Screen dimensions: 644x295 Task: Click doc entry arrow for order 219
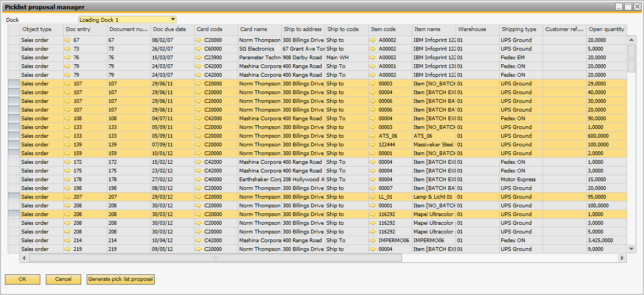(68, 249)
